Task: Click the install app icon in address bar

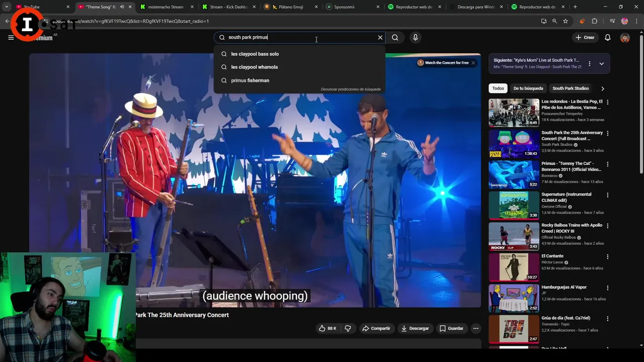Action: point(544,21)
